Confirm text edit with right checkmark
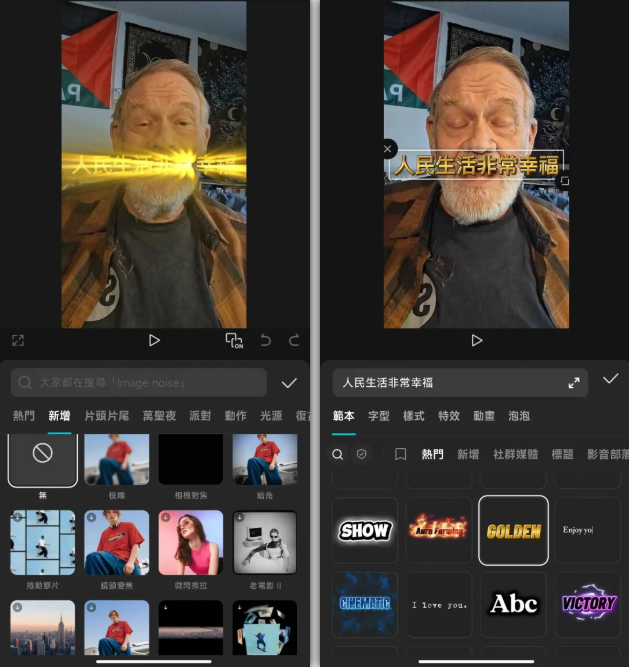The width and height of the screenshot is (629, 667). [x=610, y=379]
